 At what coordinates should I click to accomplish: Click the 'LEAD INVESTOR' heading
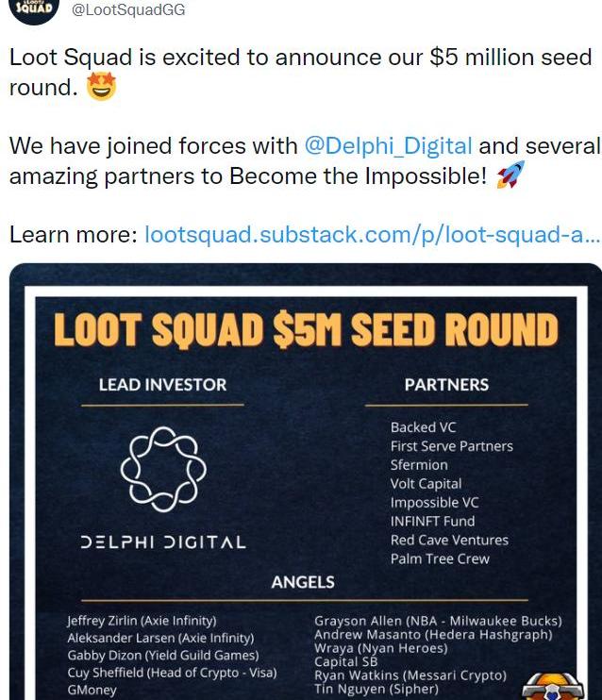(162, 385)
